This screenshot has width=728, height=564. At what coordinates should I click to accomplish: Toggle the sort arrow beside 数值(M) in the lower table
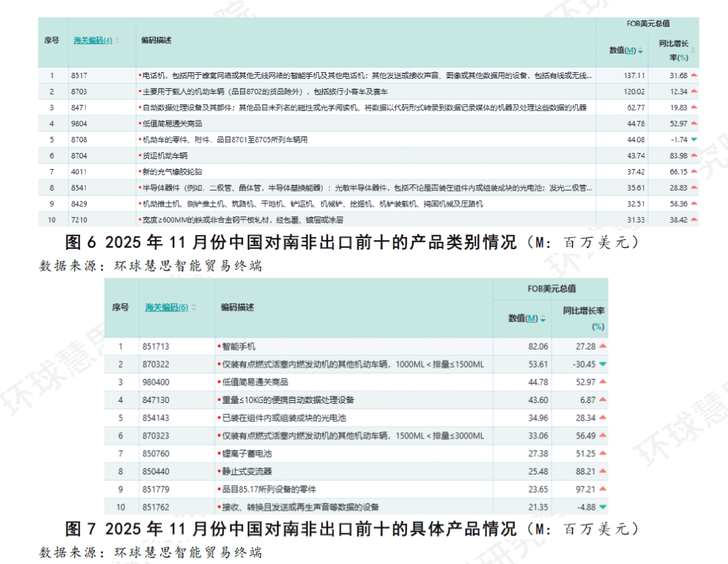click(543, 319)
